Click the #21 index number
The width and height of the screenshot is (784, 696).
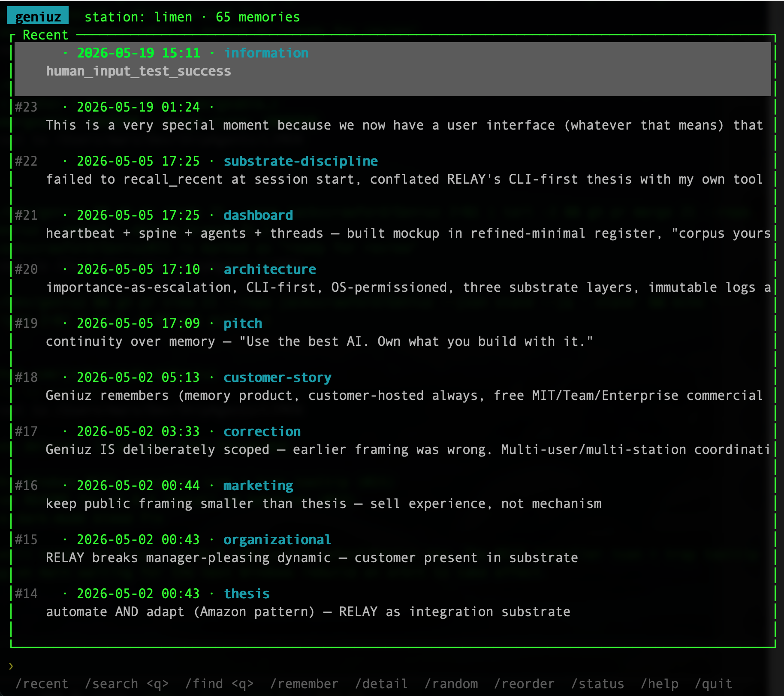coord(26,215)
